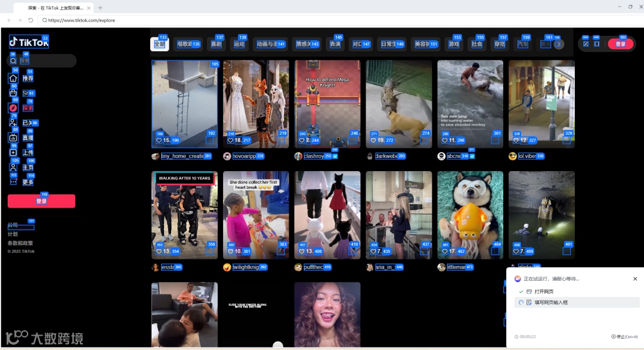This screenshot has width=644, height=350.
Task: Open a new browser tab with plus
Action: pos(100,8)
